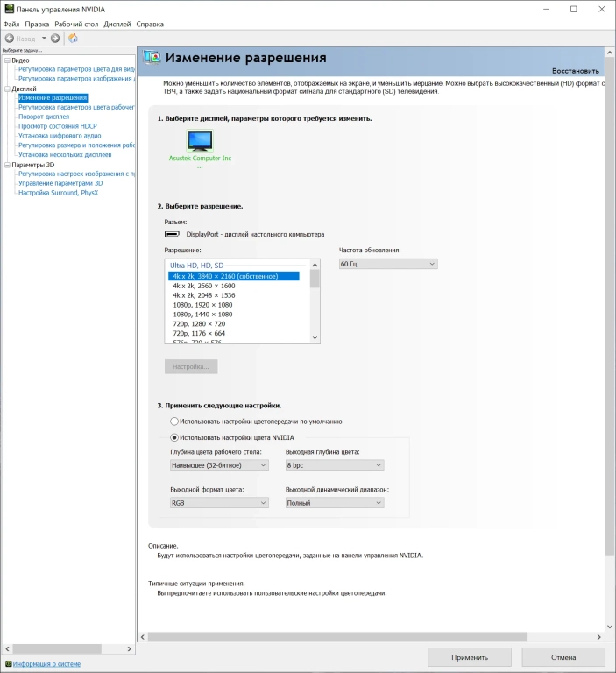Click the Изменение разрешения page header icon
Image resolution: width=616 pixels, height=673 pixels.
(152, 58)
